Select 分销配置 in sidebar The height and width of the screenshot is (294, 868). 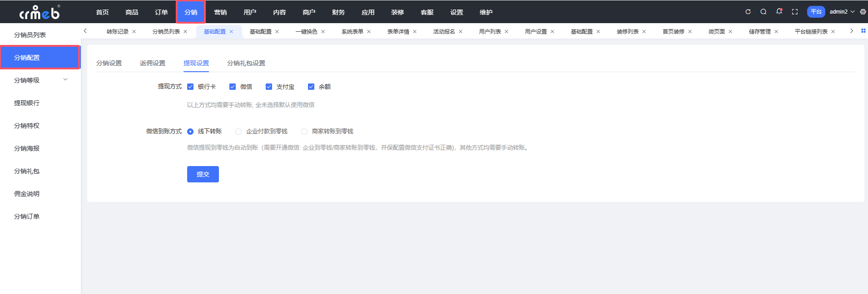click(x=40, y=58)
